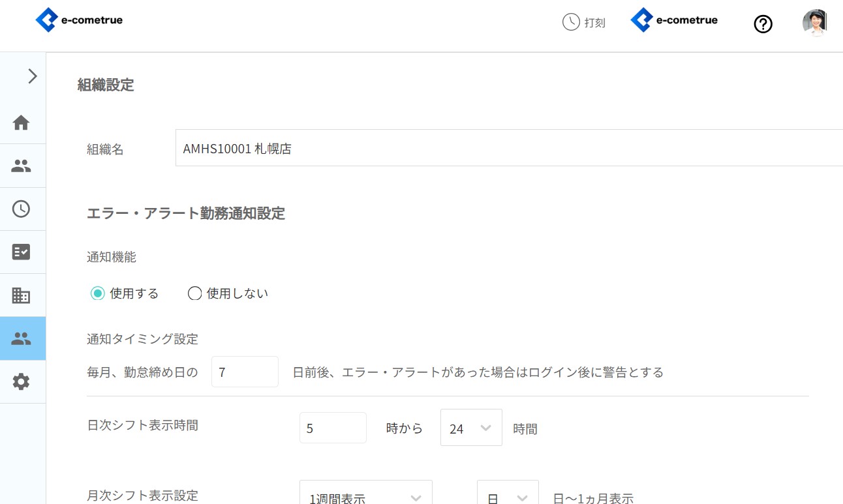Click the highlighted people icon in sidebar
The image size is (843, 504).
coord(22,338)
